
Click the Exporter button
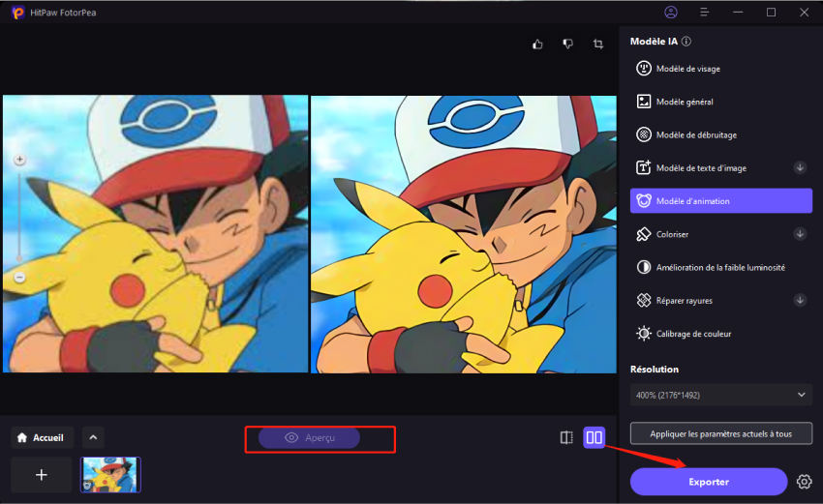coord(709,482)
